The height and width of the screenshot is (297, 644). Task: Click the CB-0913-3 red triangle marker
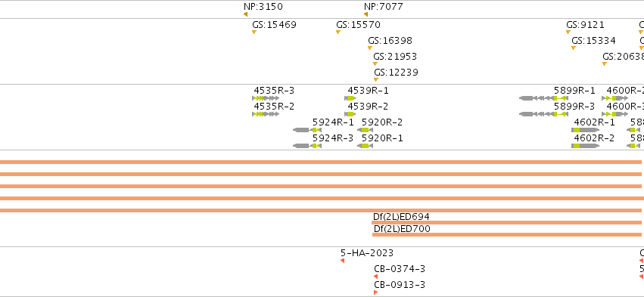376,292
